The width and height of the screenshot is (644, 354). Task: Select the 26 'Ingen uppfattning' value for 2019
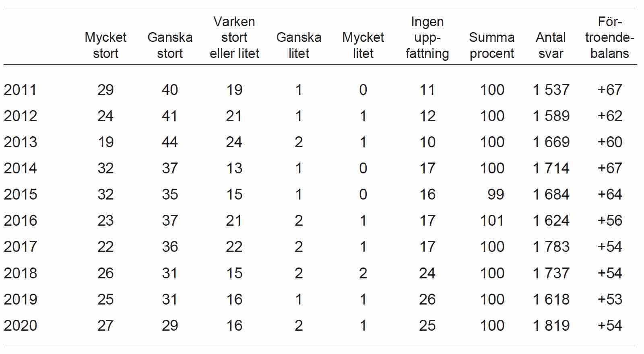(x=427, y=299)
